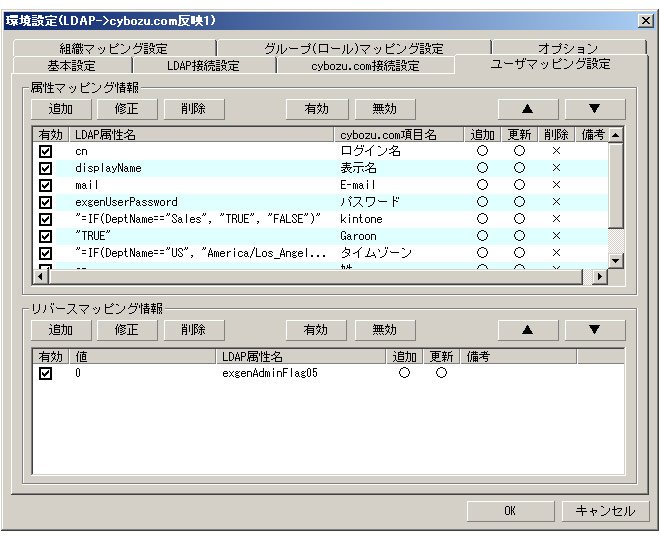
Task: Click the ログイン名 item cell
Action: 370,151
